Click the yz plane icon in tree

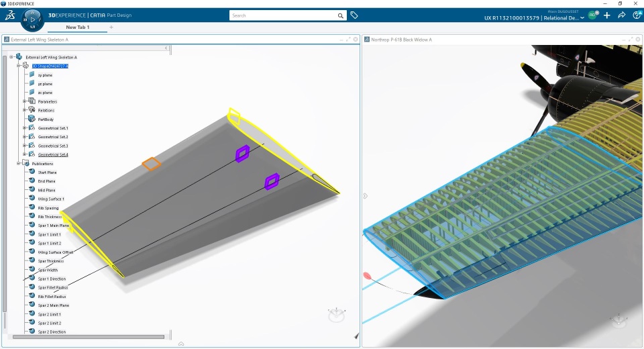(32, 83)
